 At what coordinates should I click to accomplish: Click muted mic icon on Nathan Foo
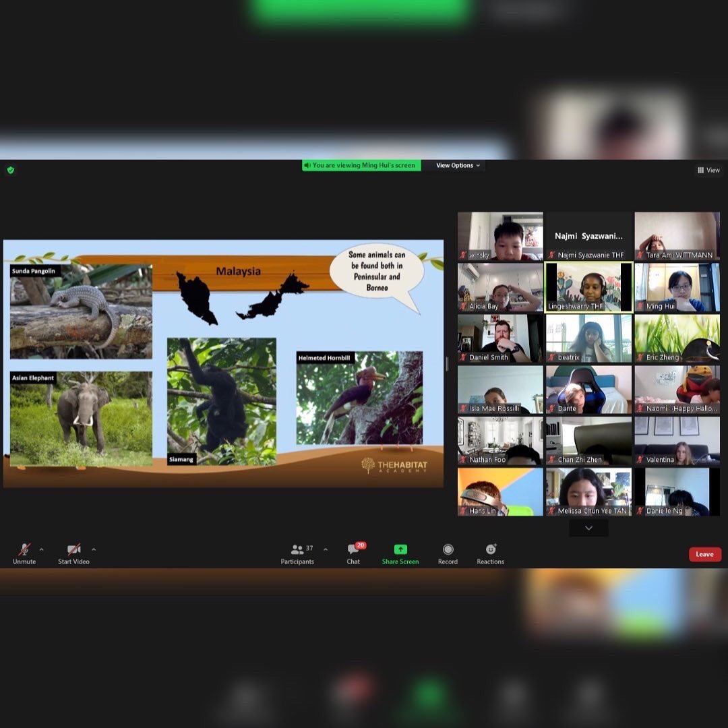[463, 459]
